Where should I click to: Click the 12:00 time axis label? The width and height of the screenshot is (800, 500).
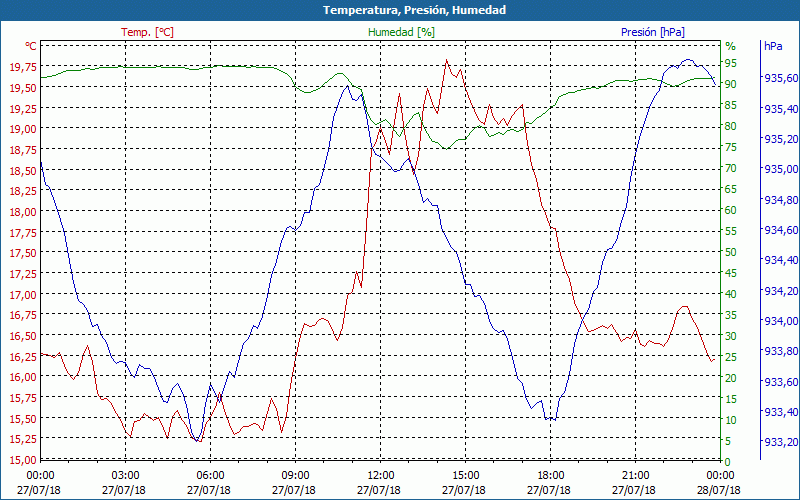381,476
